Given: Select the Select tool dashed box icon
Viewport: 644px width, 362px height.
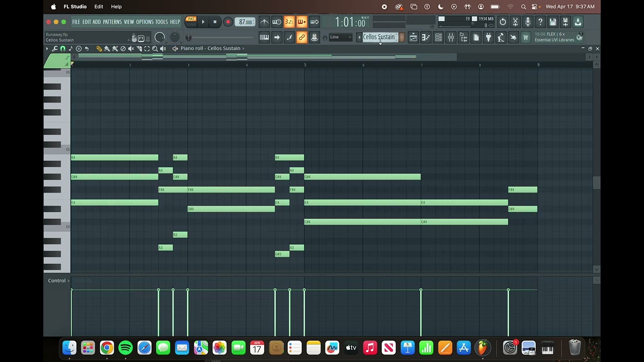Looking at the screenshot, I should [147, 48].
